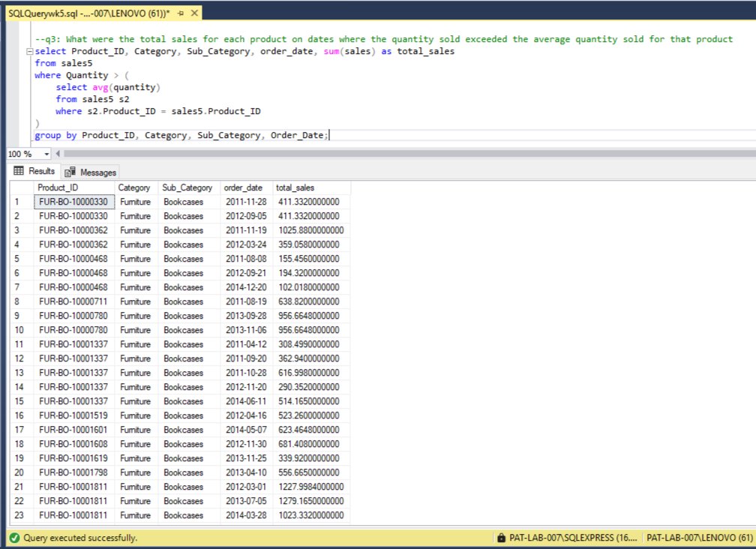This screenshot has height=549, width=756.
Task: Click product cell FUR-BO-10001619
Action: (x=74, y=458)
